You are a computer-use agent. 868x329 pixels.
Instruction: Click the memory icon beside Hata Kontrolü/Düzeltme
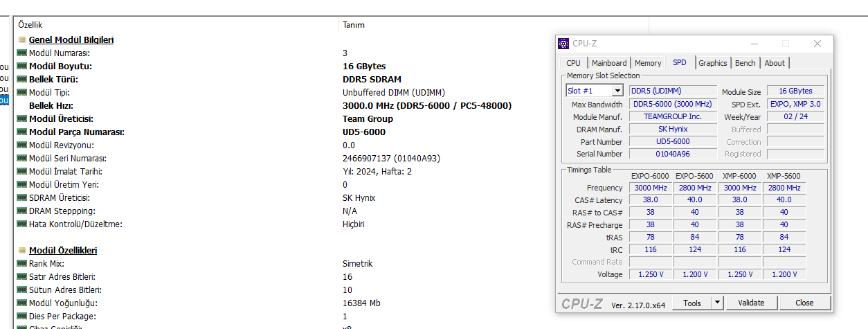21,224
